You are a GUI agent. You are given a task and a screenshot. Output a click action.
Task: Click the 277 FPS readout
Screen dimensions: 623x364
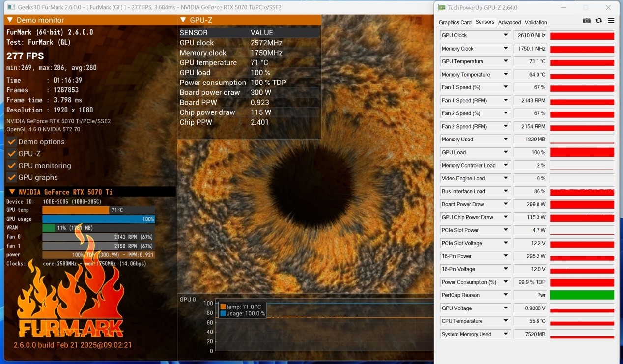click(25, 56)
